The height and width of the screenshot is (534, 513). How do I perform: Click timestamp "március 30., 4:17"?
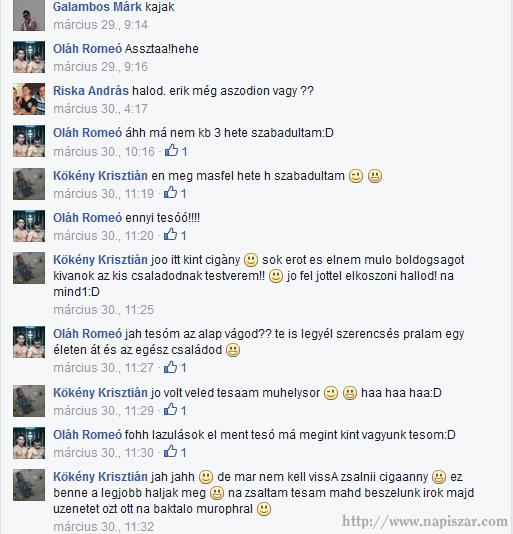click(100, 109)
